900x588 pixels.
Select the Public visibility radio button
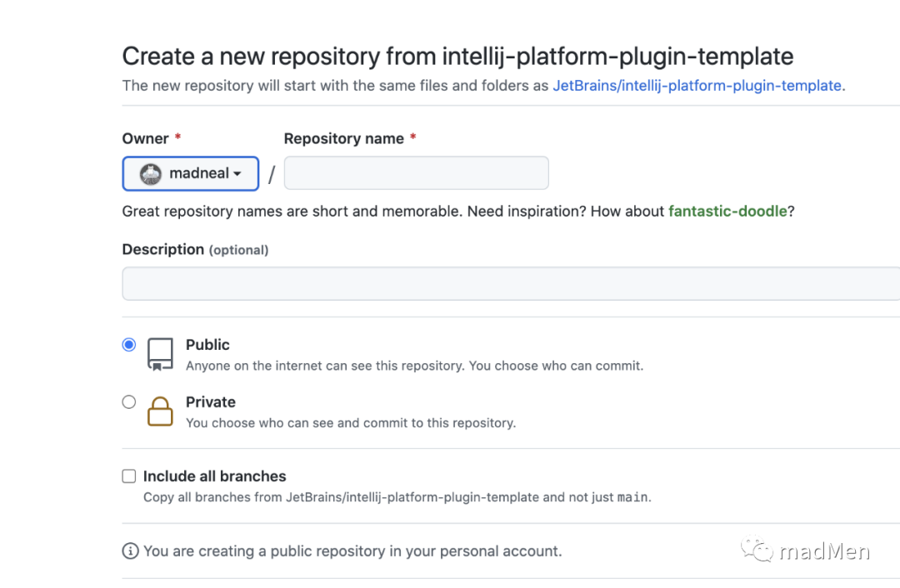(129, 345)
